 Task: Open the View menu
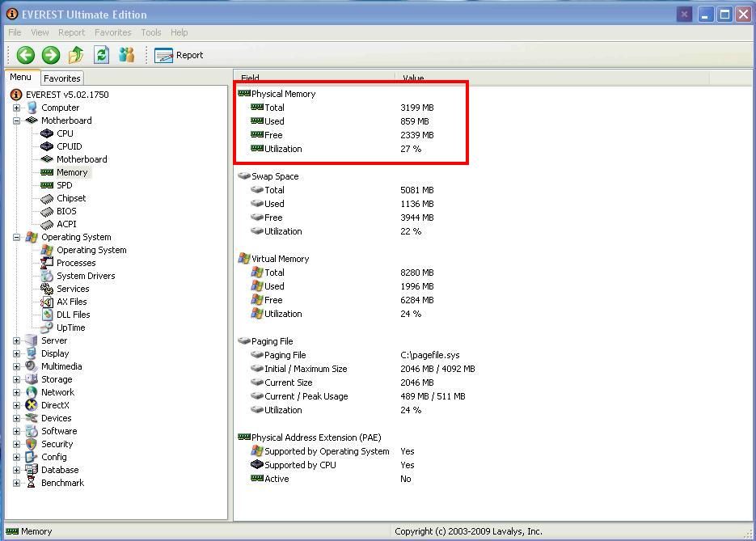point(40,32)
